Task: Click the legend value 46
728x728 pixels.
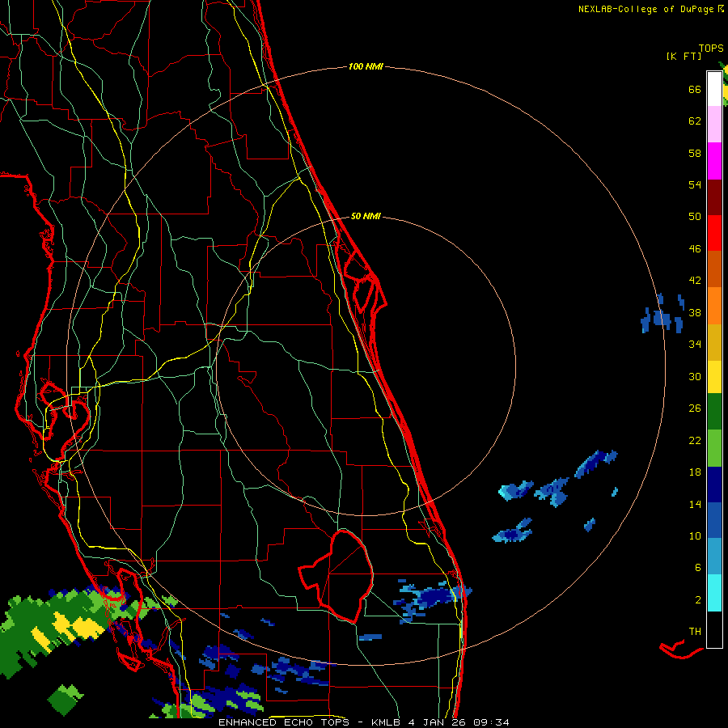Action: pos(695,249)
